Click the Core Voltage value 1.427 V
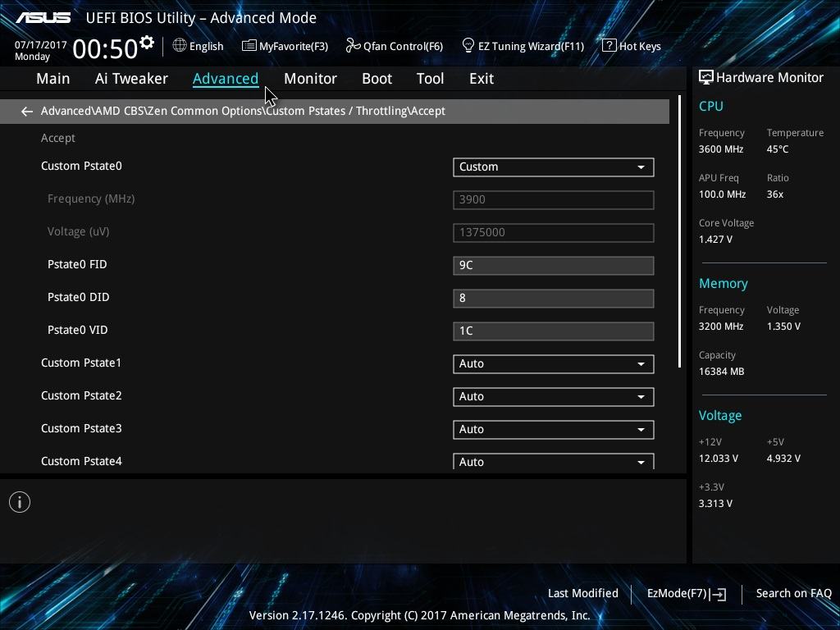The width and height of the screenshot is (840, 630). click(x=715, y=240)
